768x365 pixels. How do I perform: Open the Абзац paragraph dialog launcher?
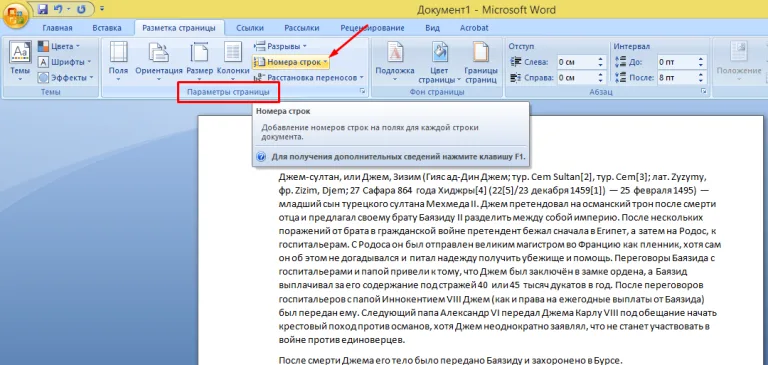pos(704,91)
